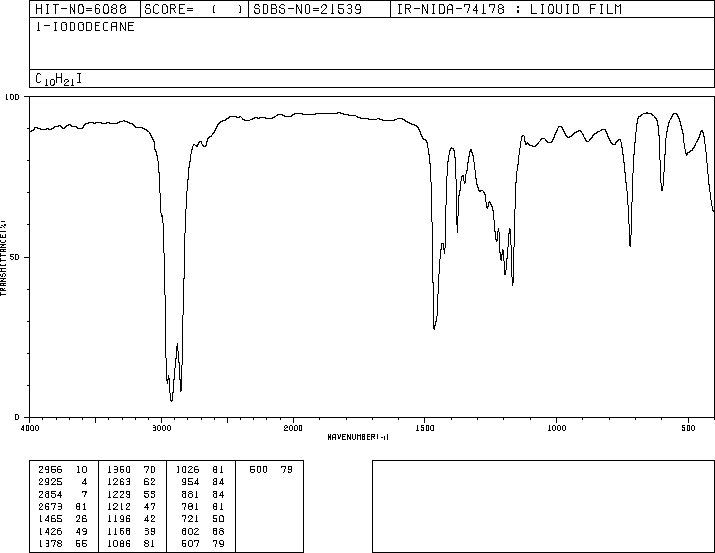Click the 2854 wavenumber in peak table
The height and width of the screenshot is (553, 715).
[x=50, y=494]
